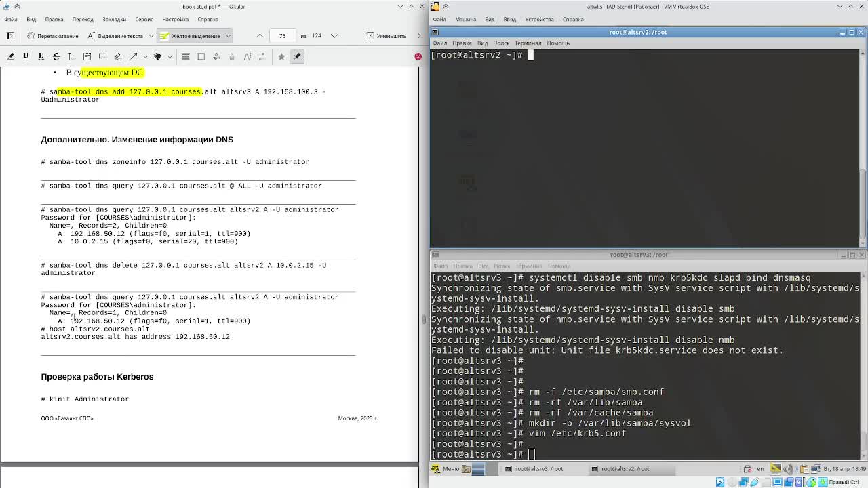The height and width of the screenshot is (488, 868).
Task: Open VirtualBox Машина menu
Action: (x=465, y=19)
